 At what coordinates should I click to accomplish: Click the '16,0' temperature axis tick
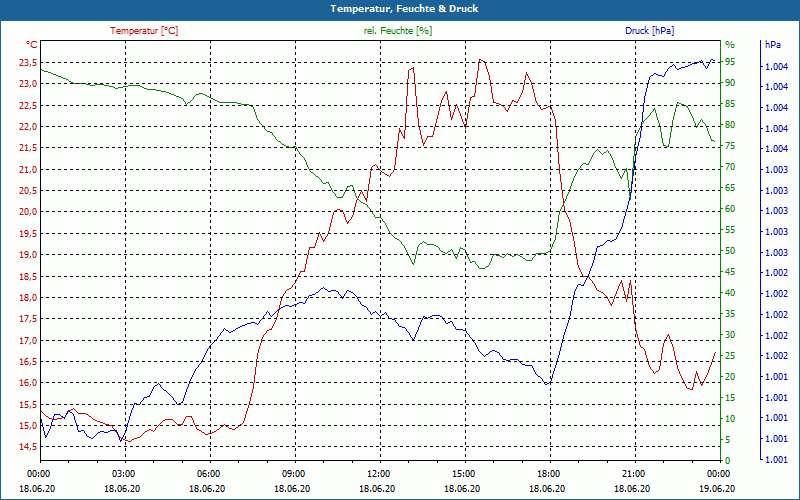click(x=29, y=383)
